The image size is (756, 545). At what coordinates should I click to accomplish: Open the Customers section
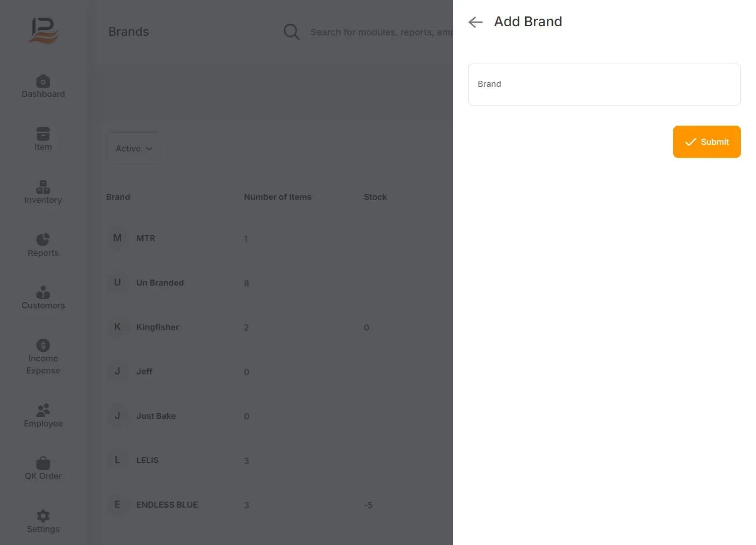(43, 298)
